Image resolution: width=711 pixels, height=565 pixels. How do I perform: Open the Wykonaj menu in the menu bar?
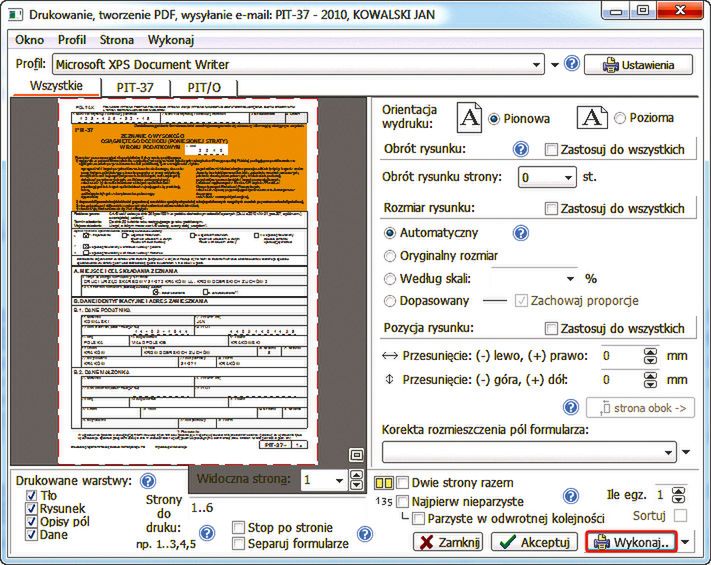171,40
